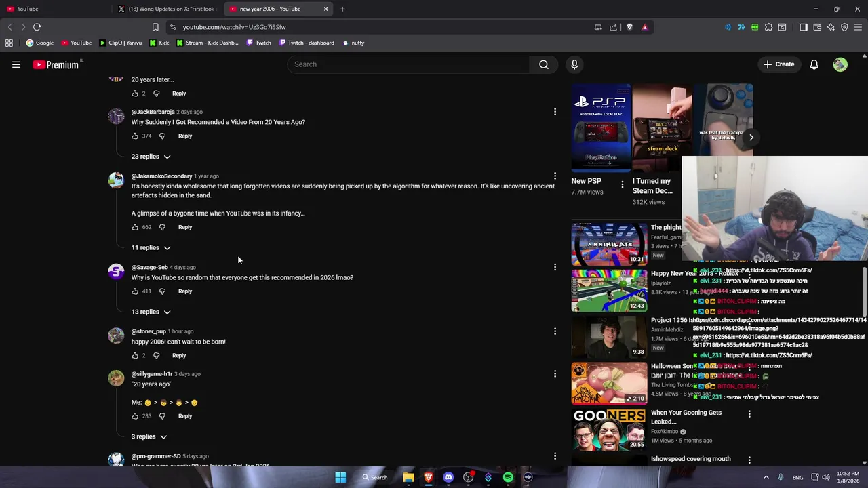Open the Halloween song video thumbnail
The image size is (868, 488).
pyautogui.click(x=609, y=384)
